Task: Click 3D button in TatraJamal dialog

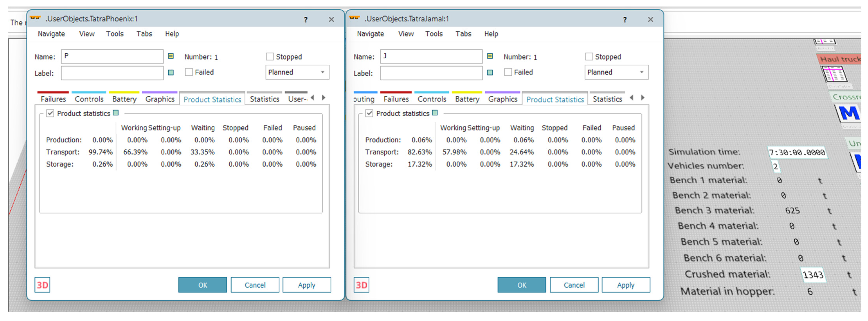Action: pyautogui.click(x=361, y=285)
